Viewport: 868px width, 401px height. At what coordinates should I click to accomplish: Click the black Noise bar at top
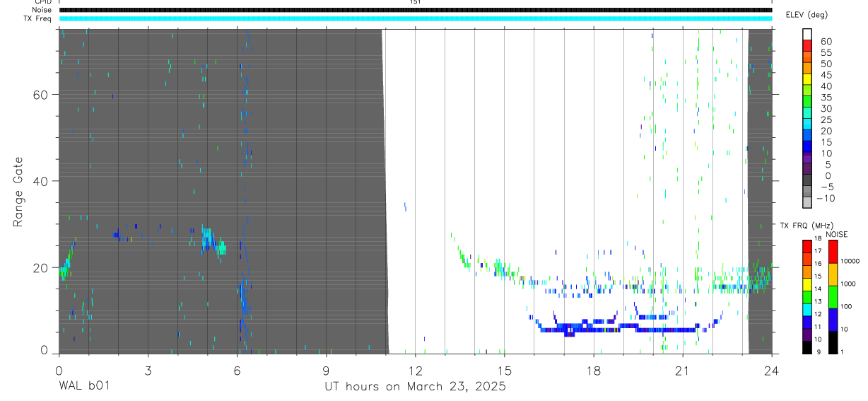416,10
